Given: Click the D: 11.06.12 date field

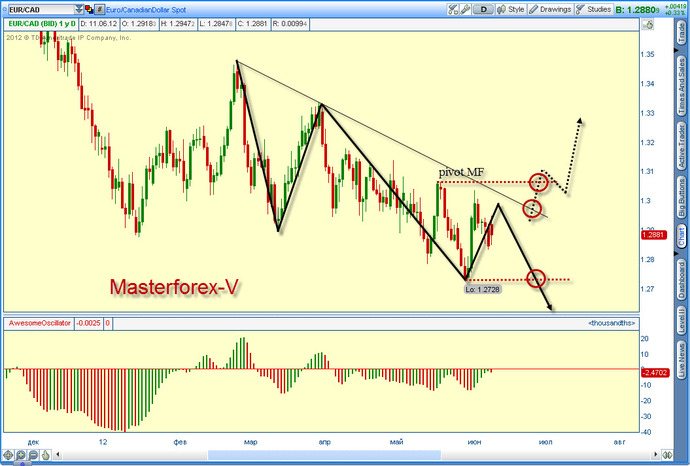Looking at the screenshot, I should (x=99, y=24).
